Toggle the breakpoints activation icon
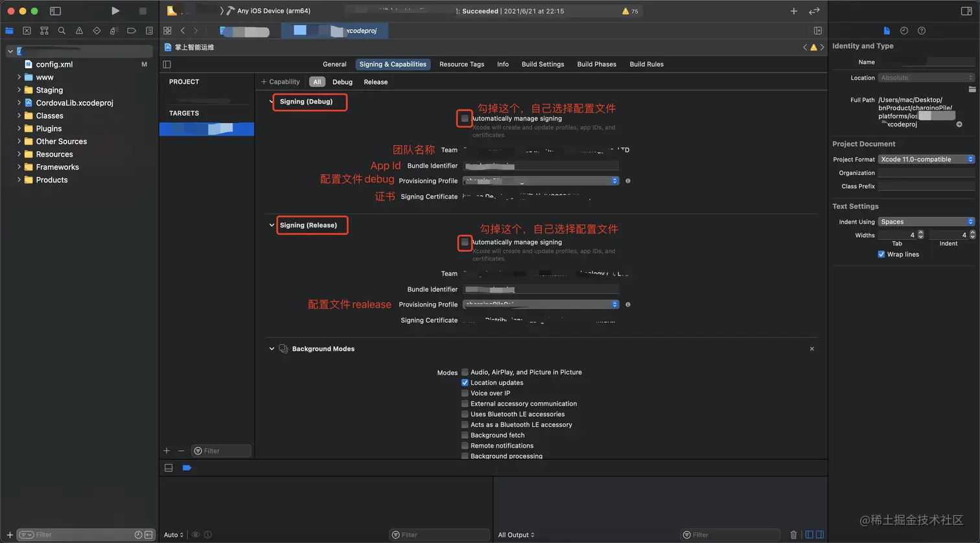The image size is (980, 543). tap(187, 468)
